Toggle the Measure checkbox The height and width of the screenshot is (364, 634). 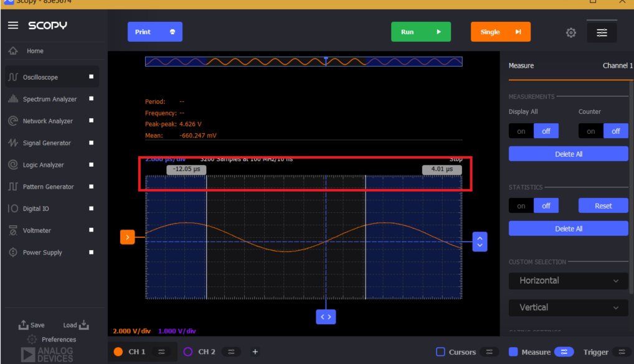[513, 352]
